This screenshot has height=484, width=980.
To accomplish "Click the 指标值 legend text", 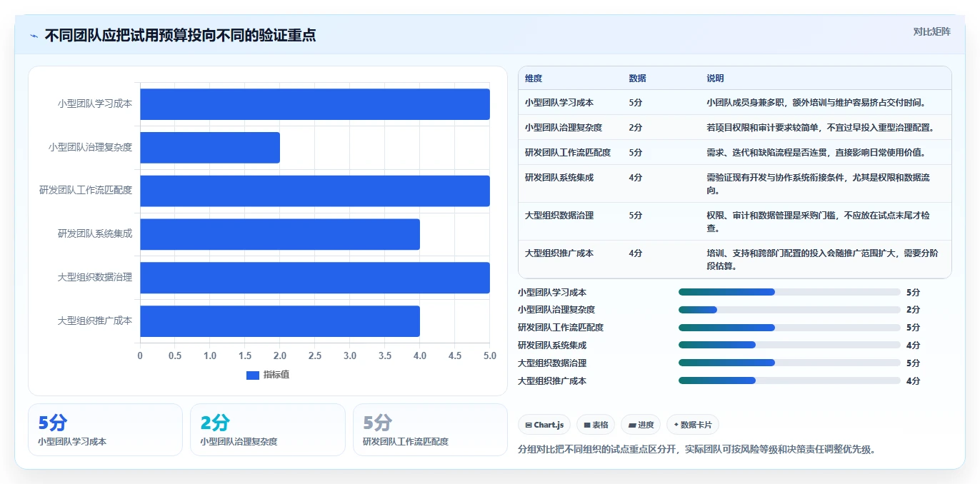I will click(276, 375).
